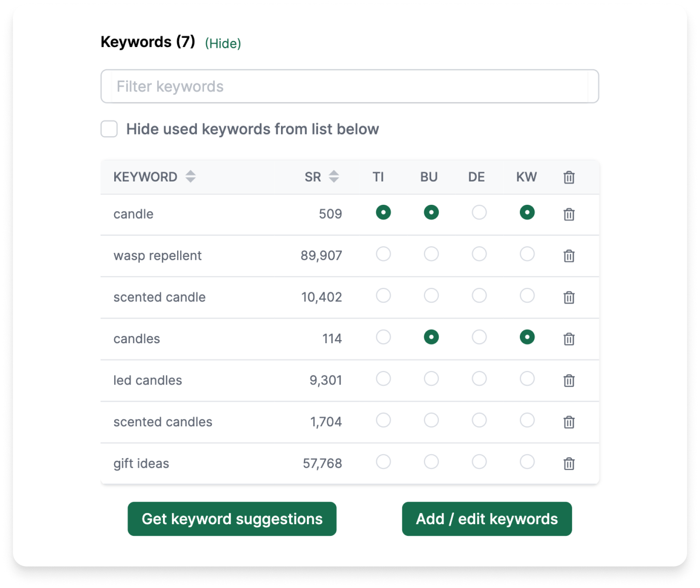Toggle BU radio for 'candles'
700x588 pixels.
431,337
